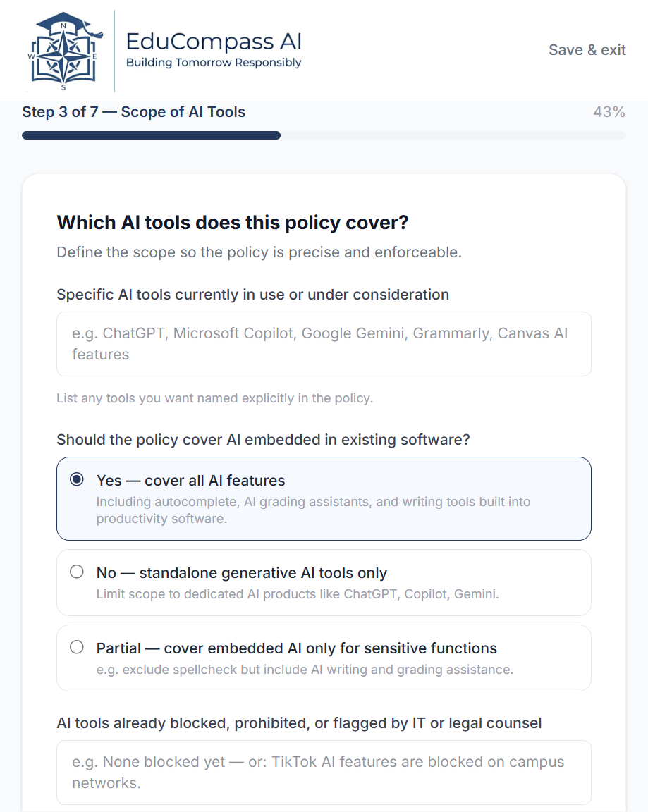The height and width of the screenshot is (812, 648).
Task: Click the No option card description text
Action: tap(298, 594)
